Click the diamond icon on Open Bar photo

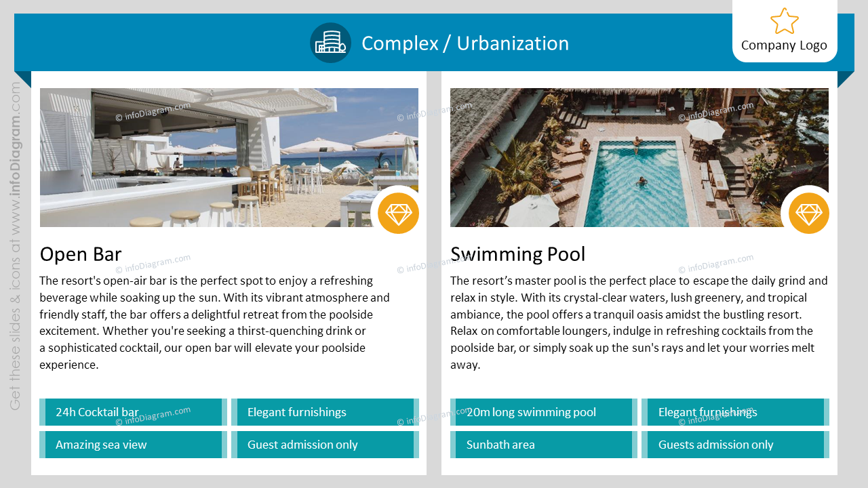398,213
